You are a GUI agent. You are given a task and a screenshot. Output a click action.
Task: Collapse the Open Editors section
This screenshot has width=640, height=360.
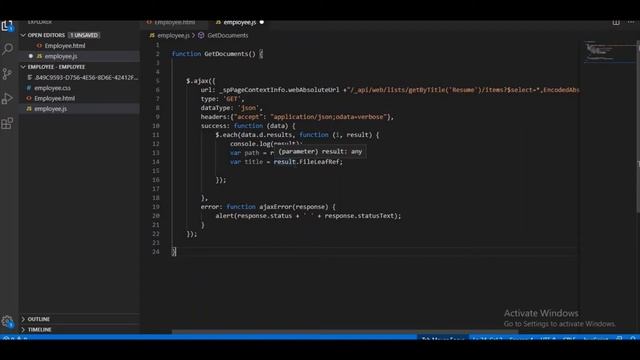pos(23,35)
